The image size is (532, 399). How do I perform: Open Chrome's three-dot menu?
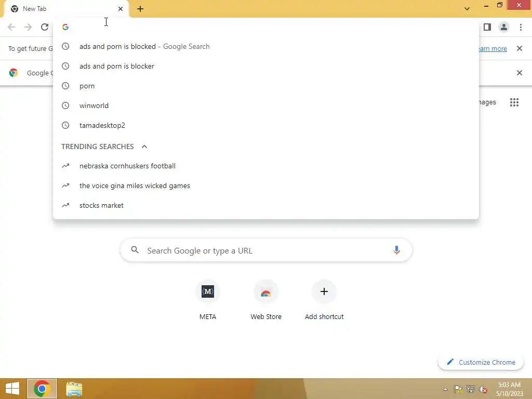521,27
